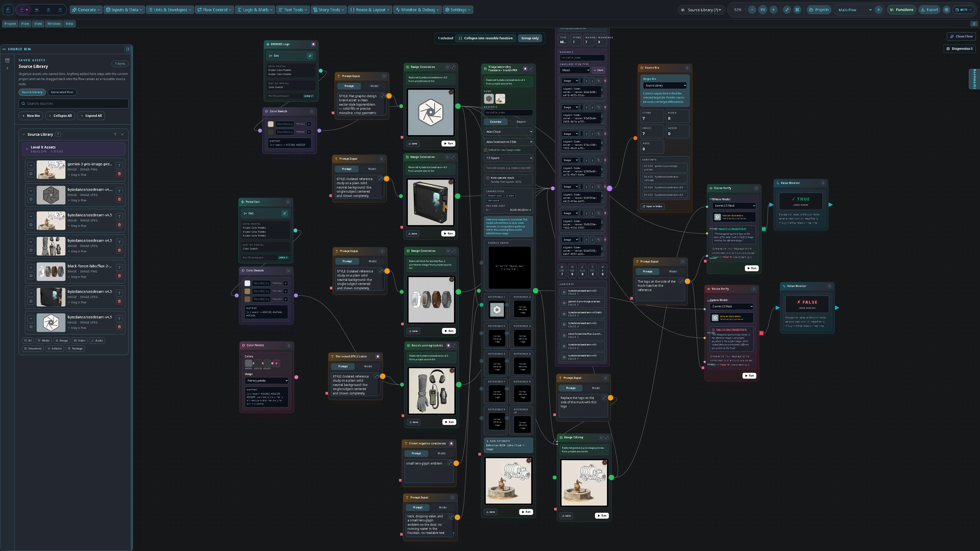Click second tan swatch in lower Color Swatch node
Image resolution: width=980 pixels, height=551 pixels.
click(x=247, y=291)
